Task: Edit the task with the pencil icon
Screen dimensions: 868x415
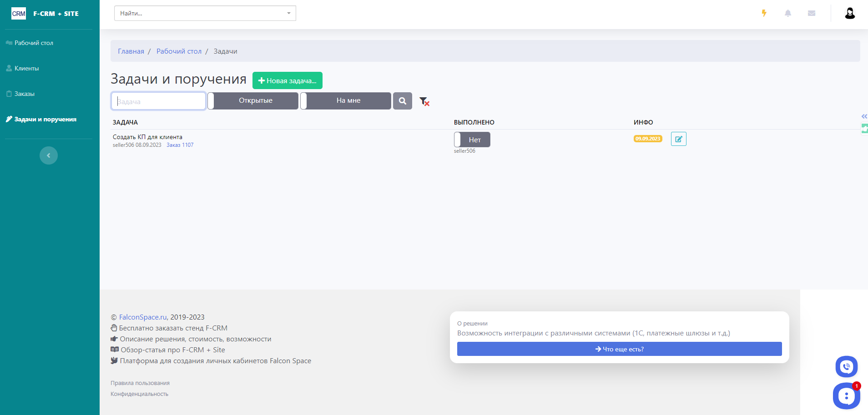Action: pos(678,139)
